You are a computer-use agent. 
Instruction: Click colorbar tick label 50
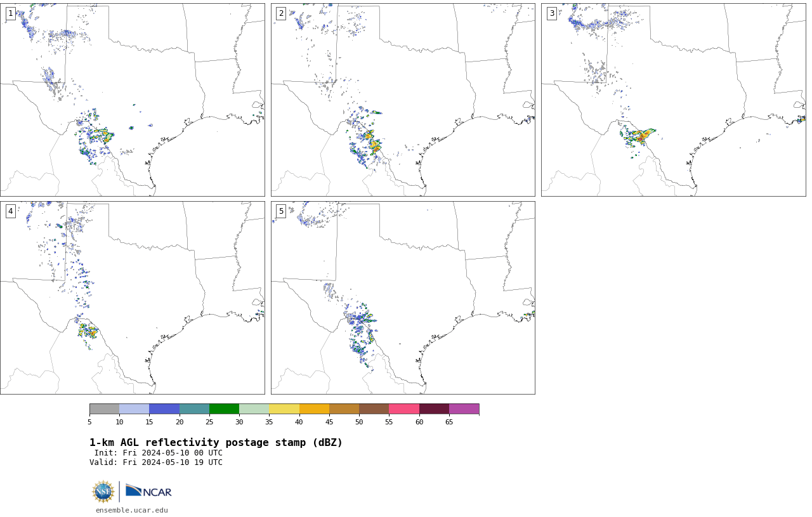(x=359, y=422)
